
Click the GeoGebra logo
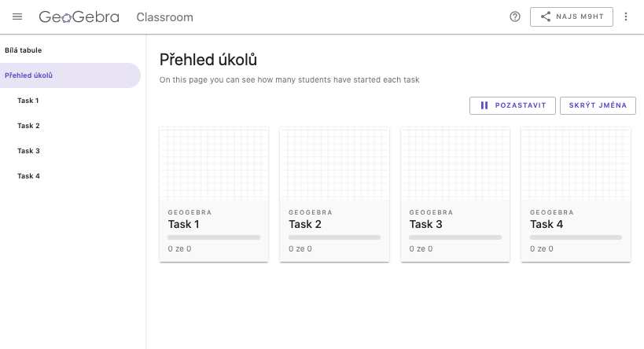(x=79, y=17)
